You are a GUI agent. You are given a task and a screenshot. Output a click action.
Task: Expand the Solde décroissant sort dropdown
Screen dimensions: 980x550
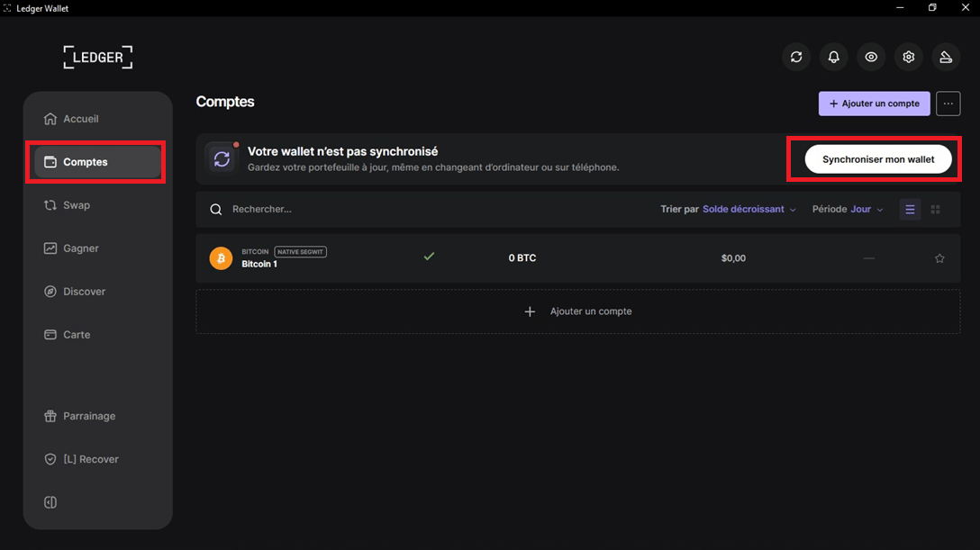tap(749, 210)
